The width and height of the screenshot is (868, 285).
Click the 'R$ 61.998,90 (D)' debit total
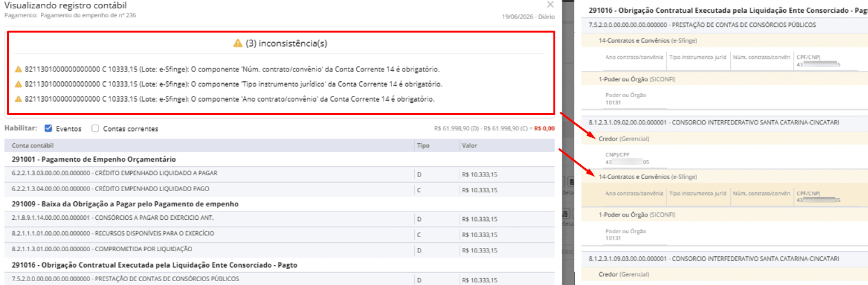point(457,128)
